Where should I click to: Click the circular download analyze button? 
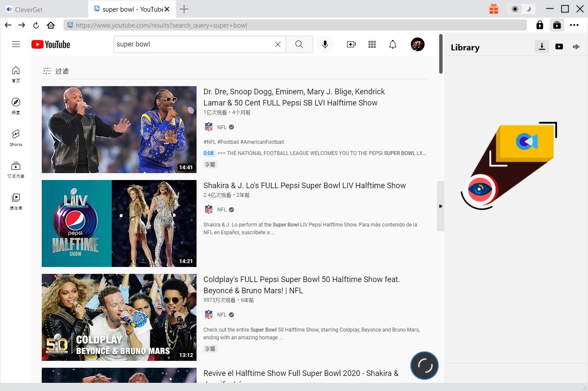tap(425, 366)
